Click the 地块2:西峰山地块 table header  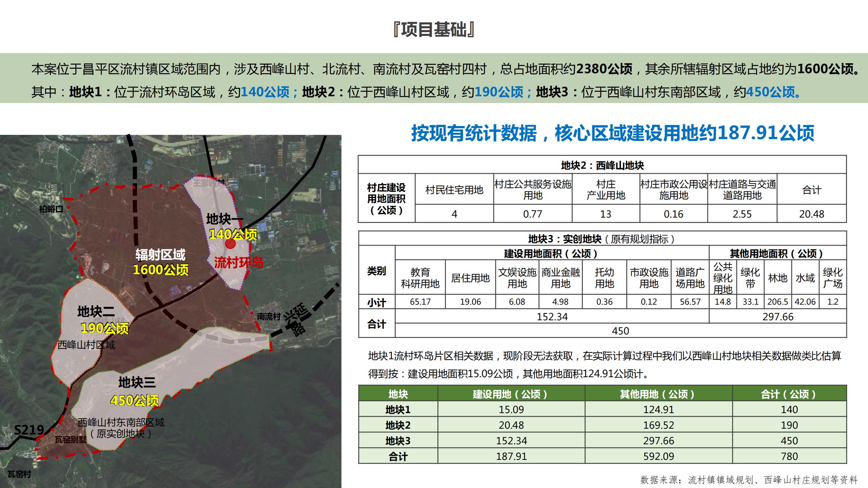pyautogui.click(x=602, y=165)
